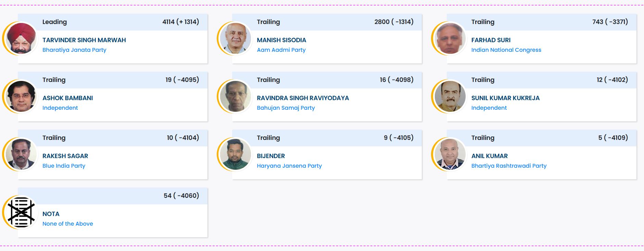Image resolution: width=644 pixels, height=251 pixels.
Task: Click the Bharatiya Janata Party label
Action: (x=74, y=50)
